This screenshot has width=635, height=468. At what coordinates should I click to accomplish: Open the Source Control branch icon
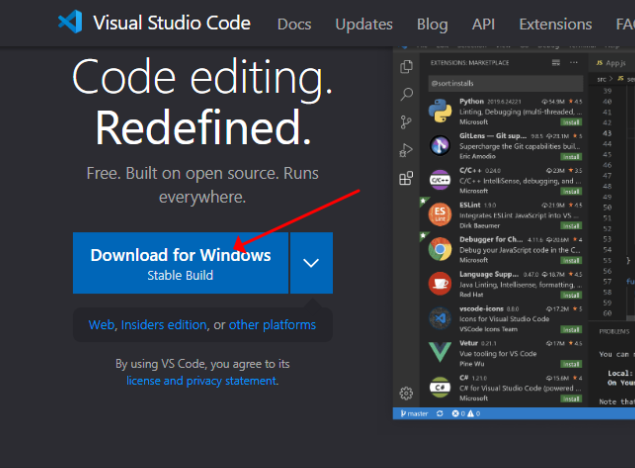click(x=406, y=122)
